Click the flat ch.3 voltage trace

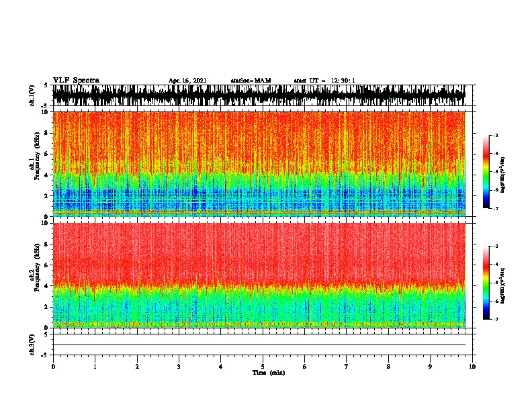(x=259, y=345)
